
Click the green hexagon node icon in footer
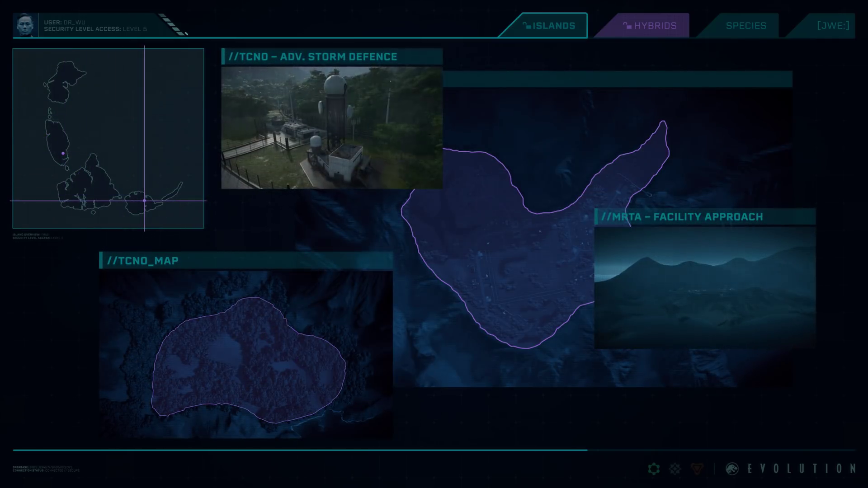tap(654, 469)
